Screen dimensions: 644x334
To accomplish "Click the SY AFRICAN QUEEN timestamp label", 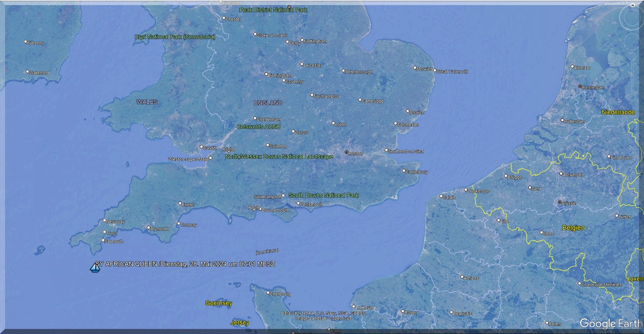I will tap(185, 264).
